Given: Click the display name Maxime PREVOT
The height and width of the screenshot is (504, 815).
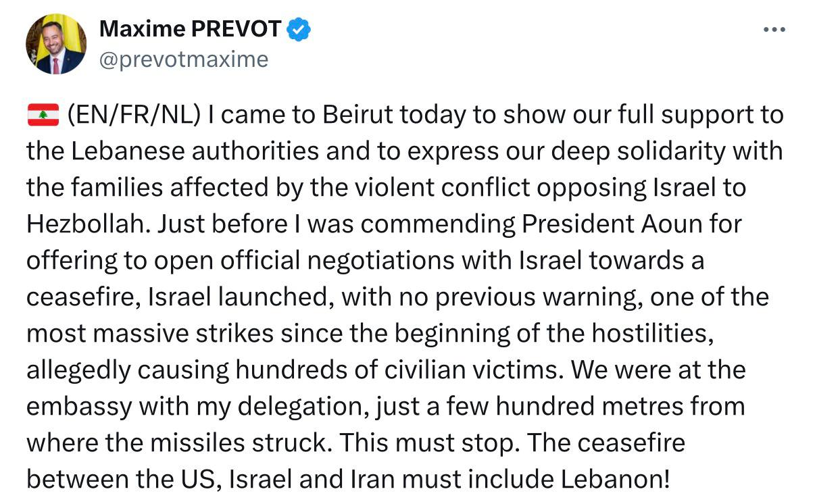Looking at the screenshot, I should (190, 29).
